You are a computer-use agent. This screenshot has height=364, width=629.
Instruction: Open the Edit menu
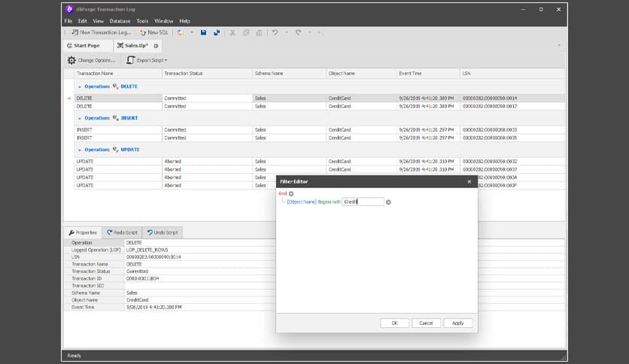(x=82, y=21)
